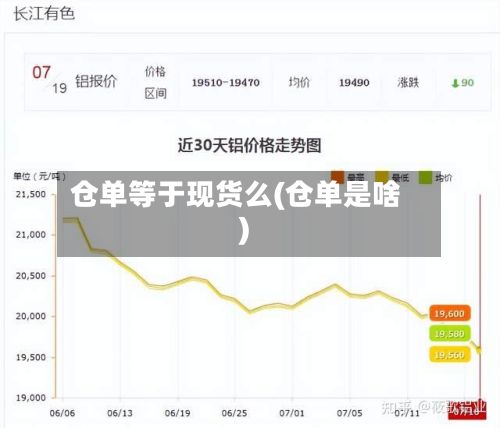Click the yellow 19,560 tooltip label
The height and width of the screenshot is (428, 500).
[x=449, y=355]
